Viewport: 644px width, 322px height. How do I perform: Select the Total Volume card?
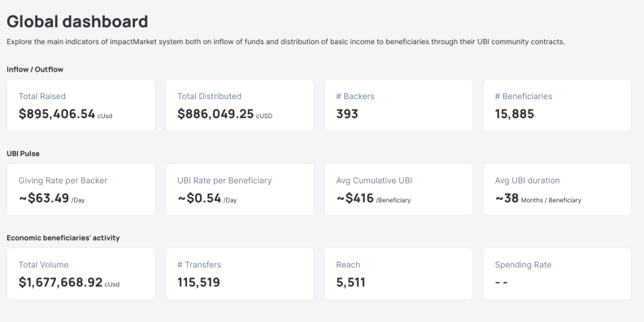tap(81, 274)
